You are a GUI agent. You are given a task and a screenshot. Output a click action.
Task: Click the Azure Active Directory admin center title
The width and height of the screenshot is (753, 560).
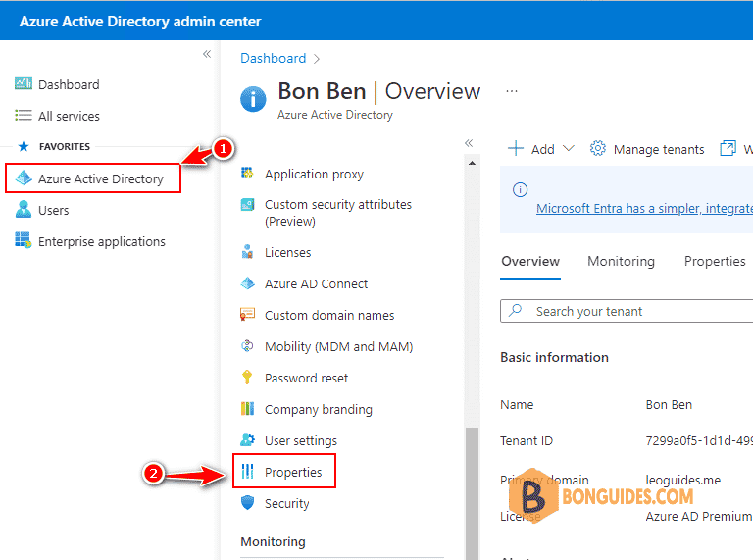coord(140,22)
